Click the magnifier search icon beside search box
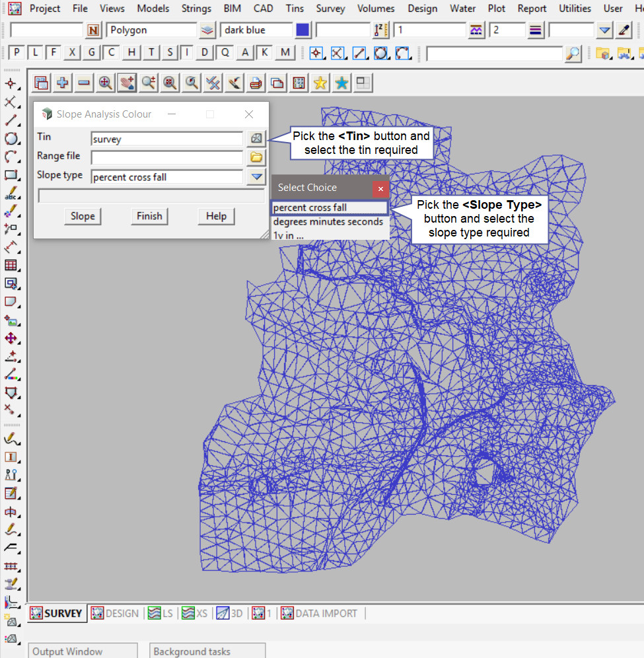644x658 pixels. [573, 54]
